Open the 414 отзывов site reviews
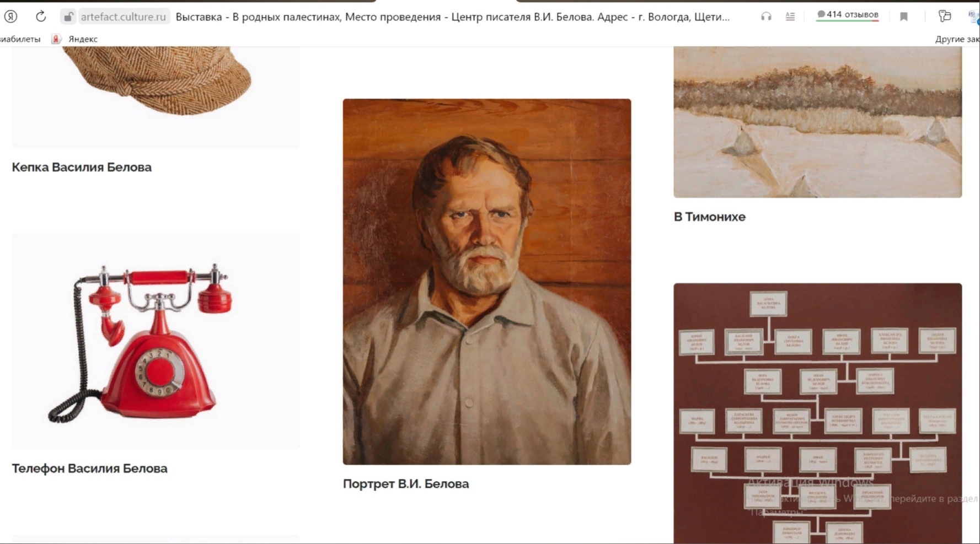 [848, 15]
